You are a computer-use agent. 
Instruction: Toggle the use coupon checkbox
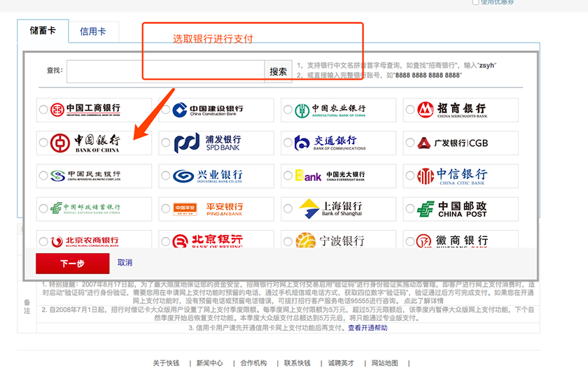click(476, 2)
